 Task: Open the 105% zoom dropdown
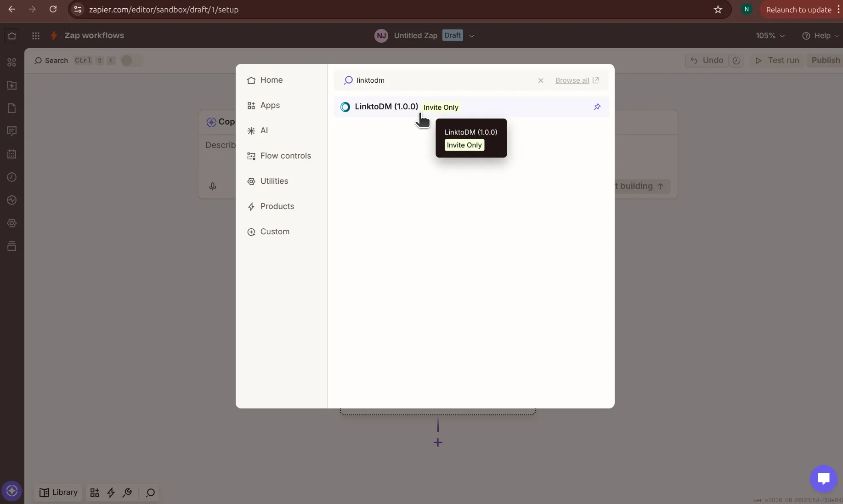770,35
